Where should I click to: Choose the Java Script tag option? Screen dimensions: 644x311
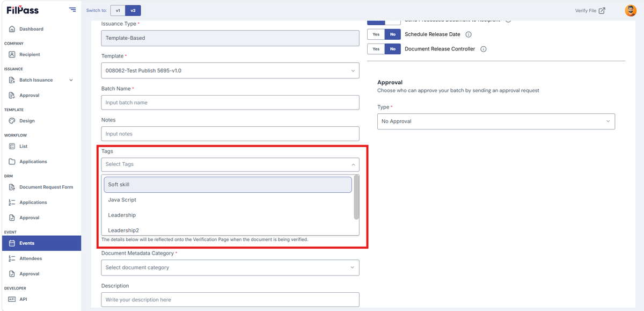[x=228, y=200]
